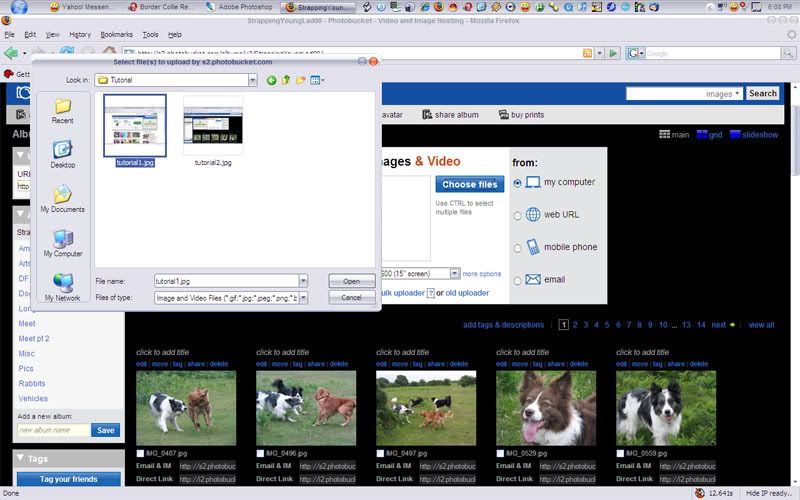Click the music note quick launch icon
The height and width of the screenshot is (500, 800).
[x=582, y=7]
